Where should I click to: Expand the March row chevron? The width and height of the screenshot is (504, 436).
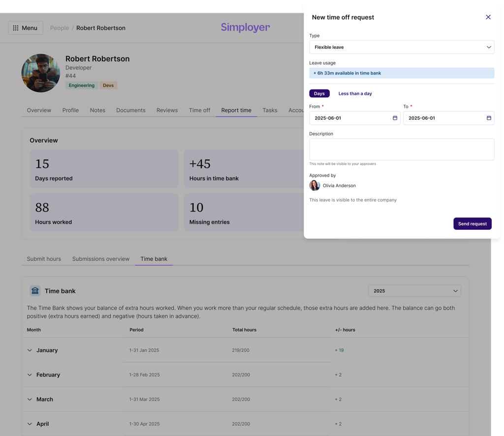(30, 400)
